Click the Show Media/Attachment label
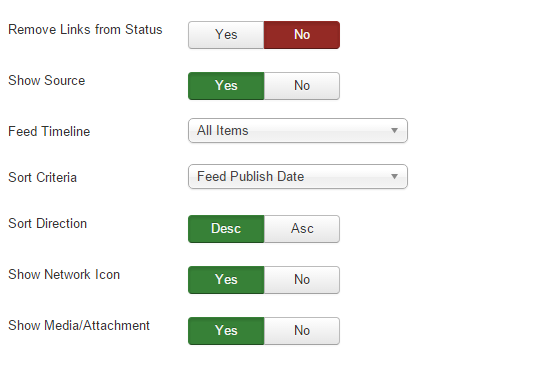 (79, 326)
